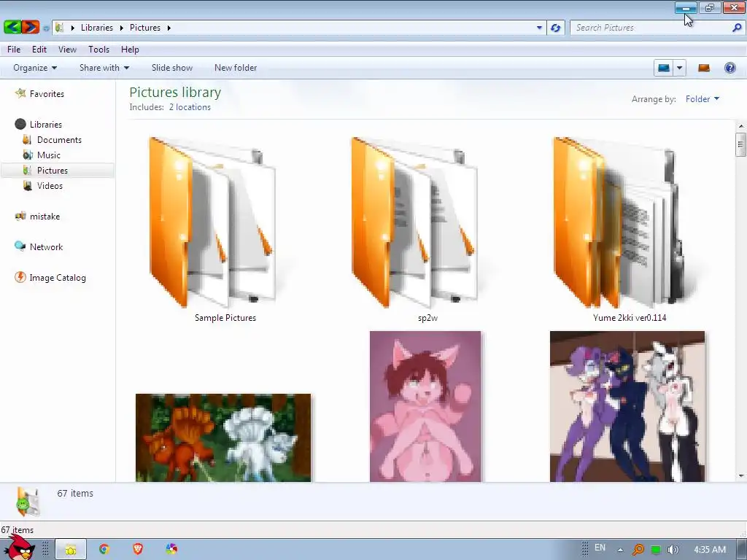Screen dimensions: 747x560
Task: Show hidden tray icons arrow
Action: (620, 550)
